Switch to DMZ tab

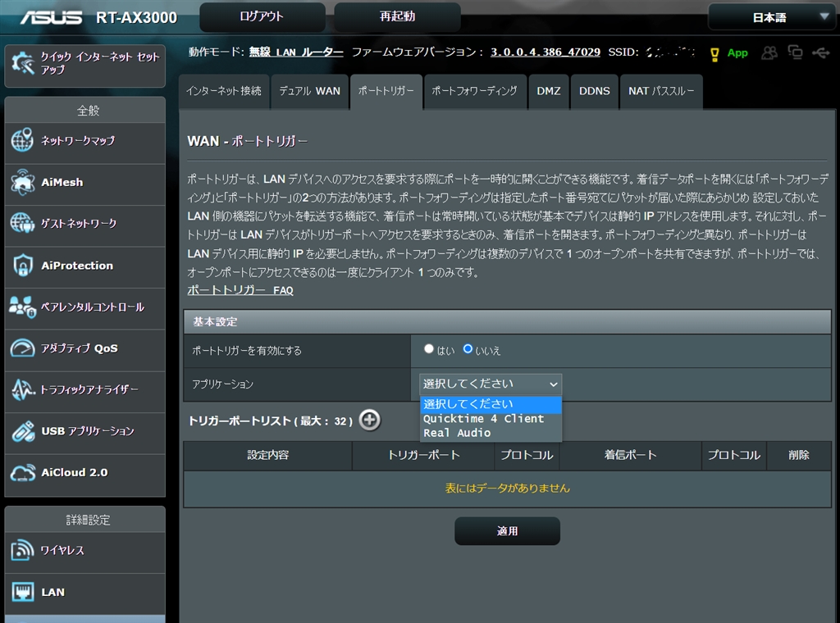[549, 92]
